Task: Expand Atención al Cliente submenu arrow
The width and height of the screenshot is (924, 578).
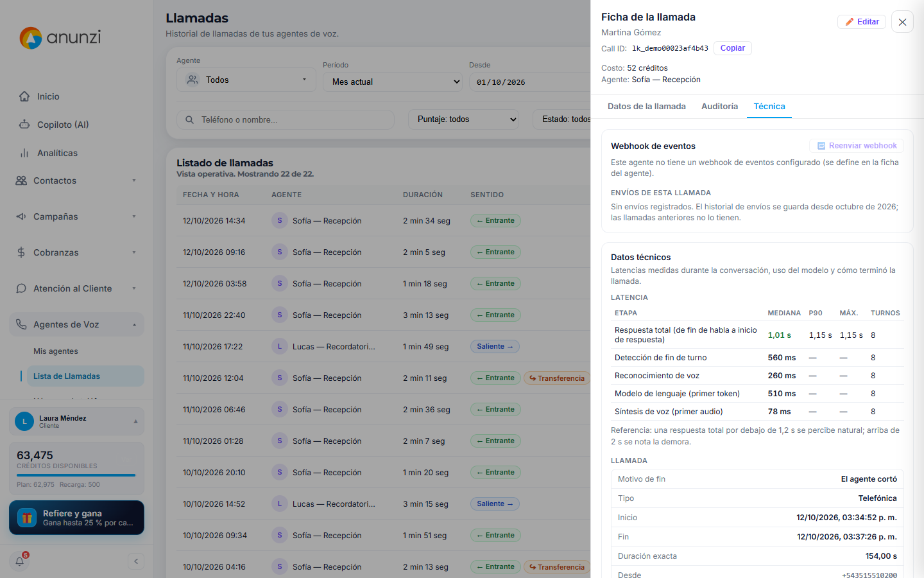Action: click(134, 288)
